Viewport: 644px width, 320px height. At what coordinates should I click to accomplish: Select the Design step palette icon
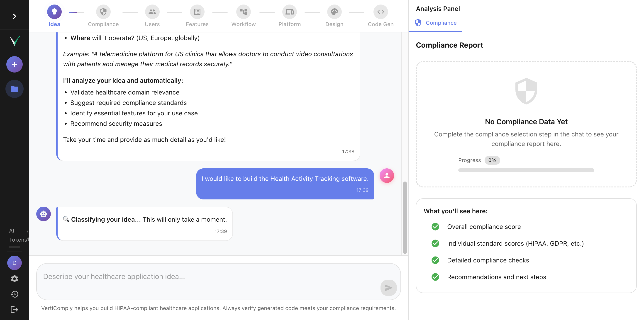pos(334,12)
